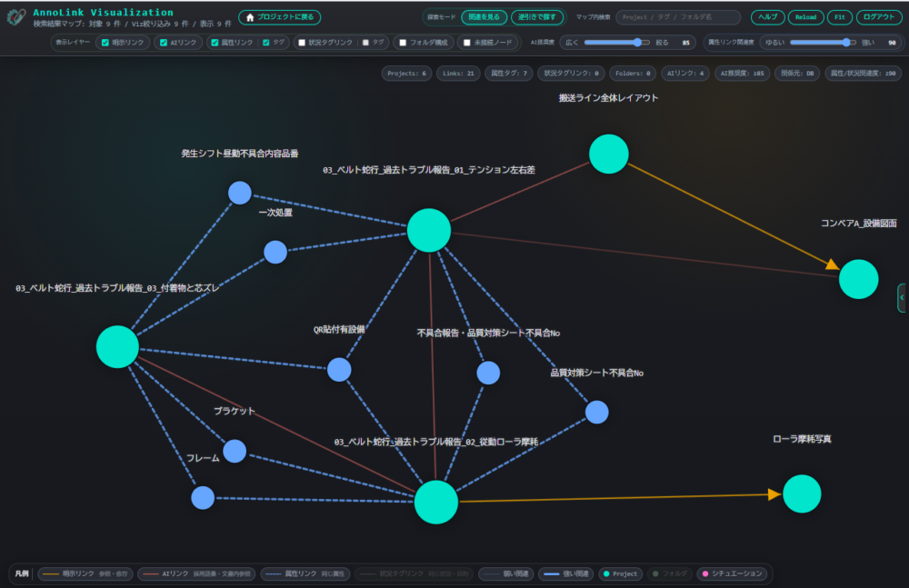The height and width of the screenshot is (588, 909).
Task: Select the ローラ摩耗写真 project node
Action: [x=802, y=494]
